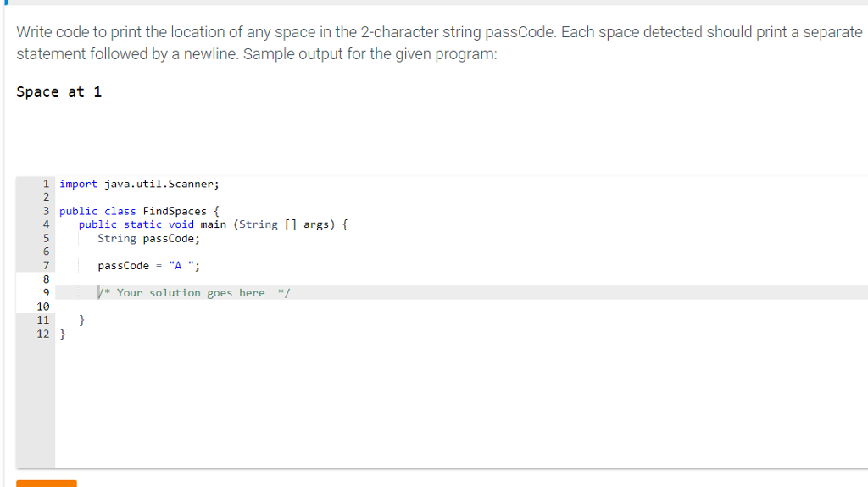This screenshot has width=868, height=487.
Task: Place cursor on the solution comment line
Action: tap(193, 293)
